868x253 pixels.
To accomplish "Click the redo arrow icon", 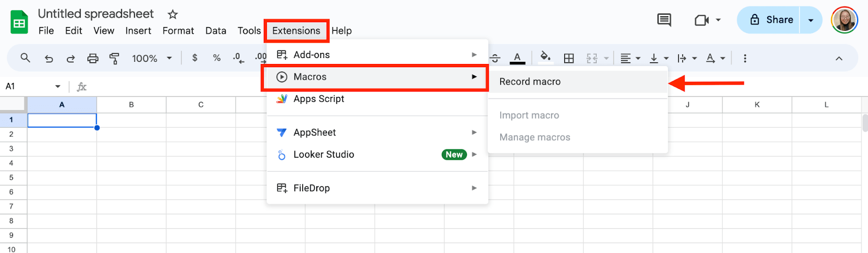I will tap(71, 58).
